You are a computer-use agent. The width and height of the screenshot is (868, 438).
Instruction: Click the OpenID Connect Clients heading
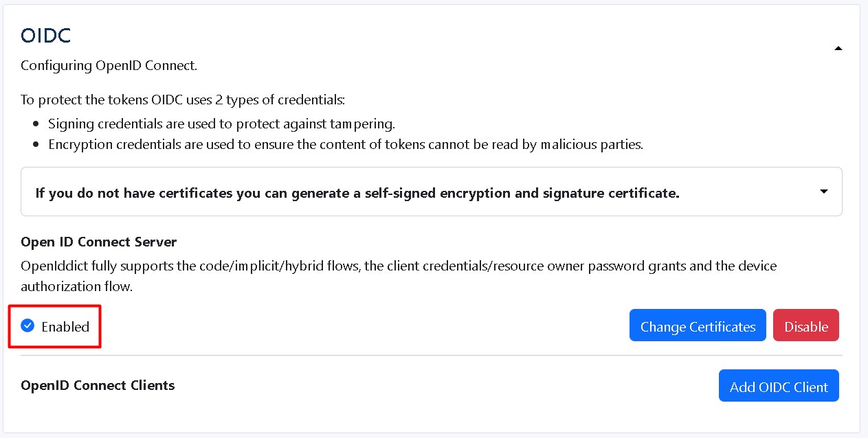(x=98, y=385)
